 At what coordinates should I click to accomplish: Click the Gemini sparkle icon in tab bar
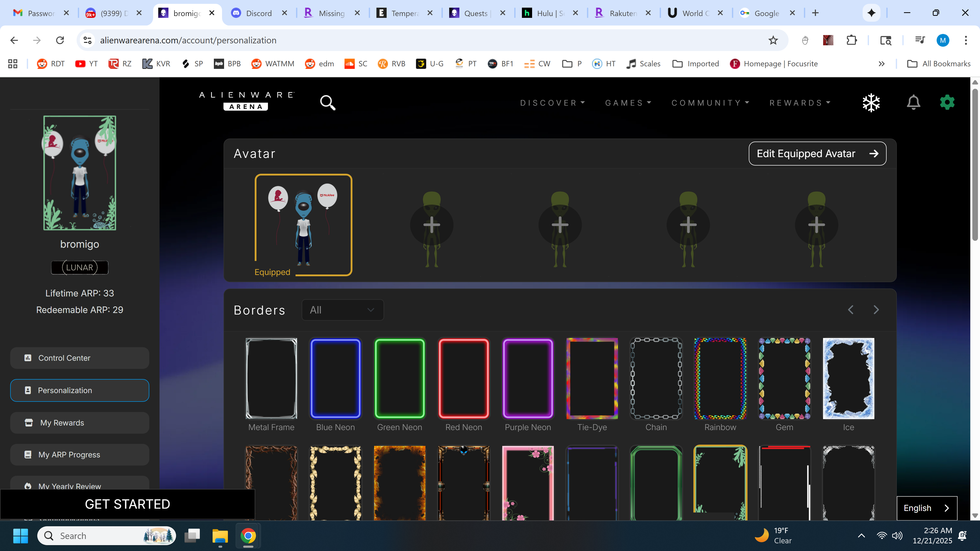(x=871, y=13)
